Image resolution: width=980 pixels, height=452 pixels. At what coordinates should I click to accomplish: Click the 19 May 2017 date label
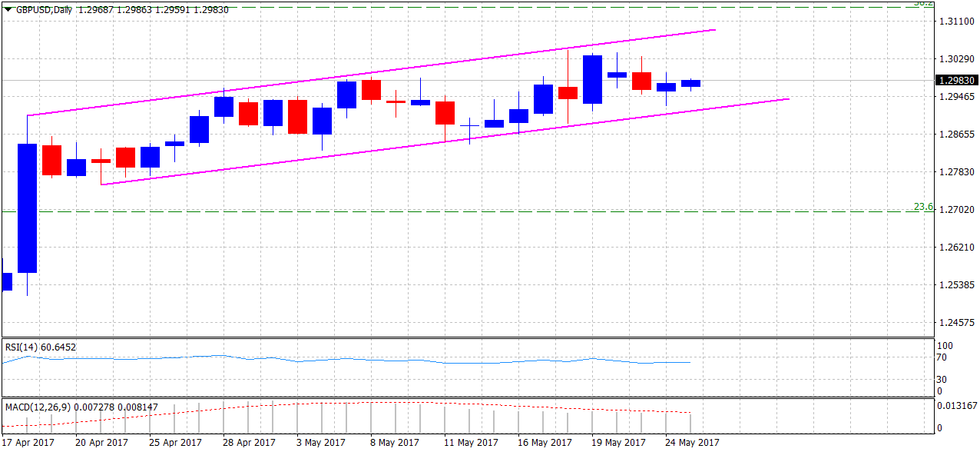pos(620,443)
